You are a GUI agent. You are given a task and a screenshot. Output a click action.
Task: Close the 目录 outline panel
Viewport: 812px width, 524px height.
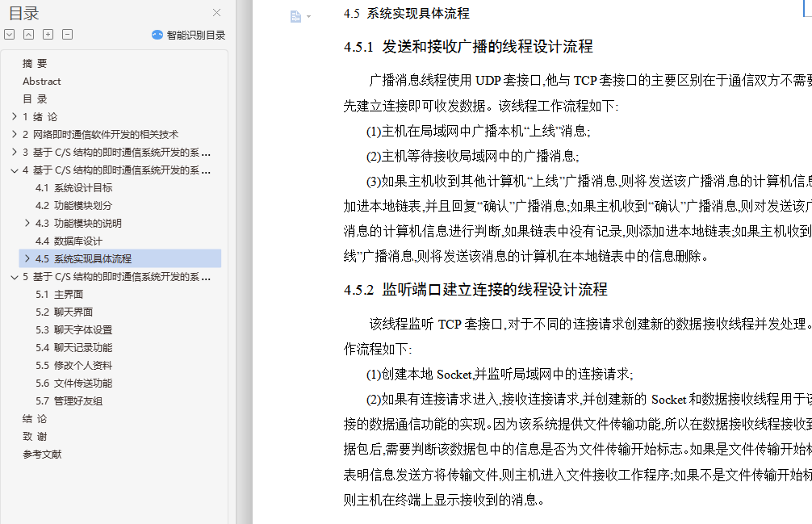click(216, 12)
